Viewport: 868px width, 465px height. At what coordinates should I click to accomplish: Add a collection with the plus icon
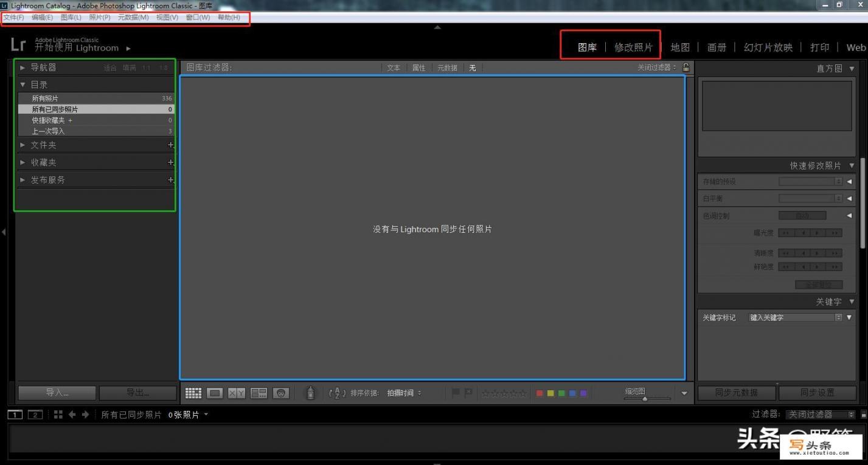click(170, 163)
